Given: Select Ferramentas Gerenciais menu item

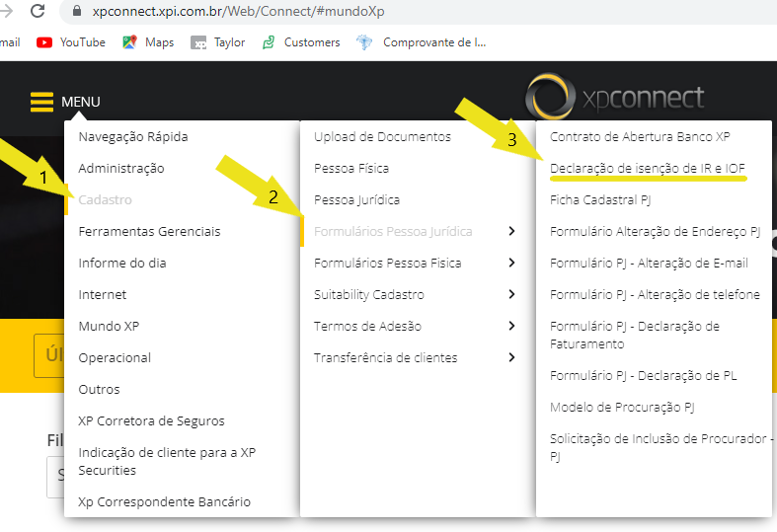Looking at the screenshot, I should (x=149, y=232).
